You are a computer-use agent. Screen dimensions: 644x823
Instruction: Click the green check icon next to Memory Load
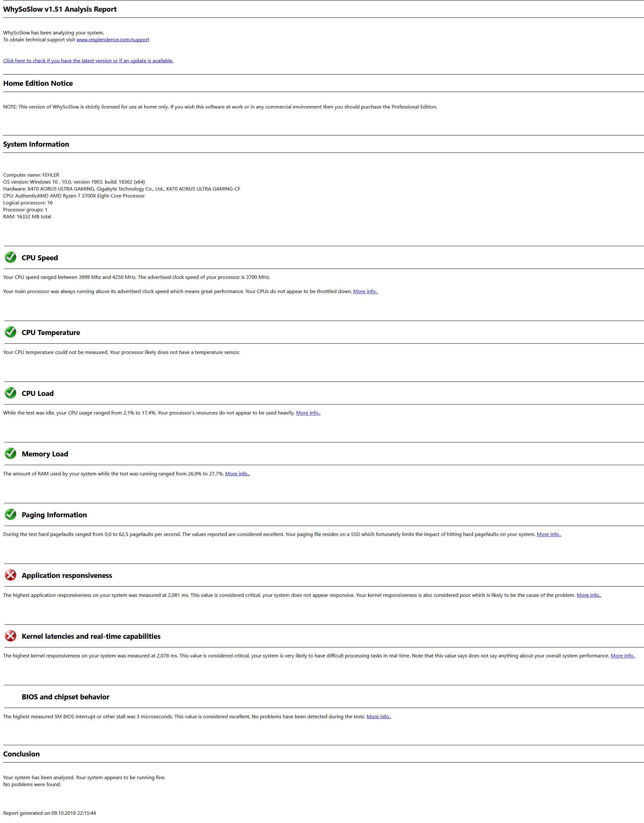click(x=10, y=453)
